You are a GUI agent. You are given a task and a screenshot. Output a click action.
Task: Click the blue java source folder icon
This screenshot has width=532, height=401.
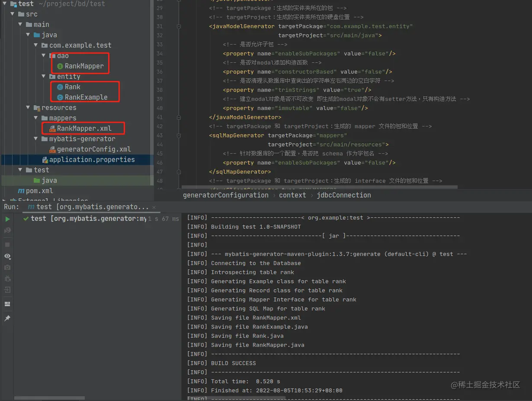point(37,35)
